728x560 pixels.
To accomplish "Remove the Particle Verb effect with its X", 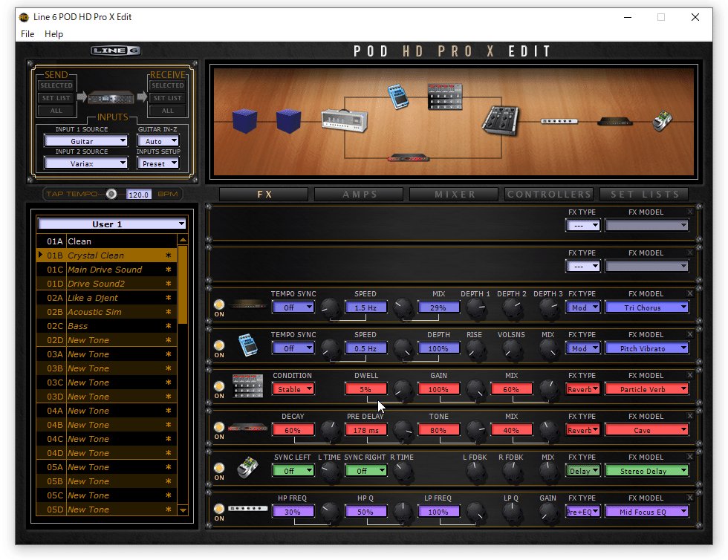I will click(x=690, y=375).
